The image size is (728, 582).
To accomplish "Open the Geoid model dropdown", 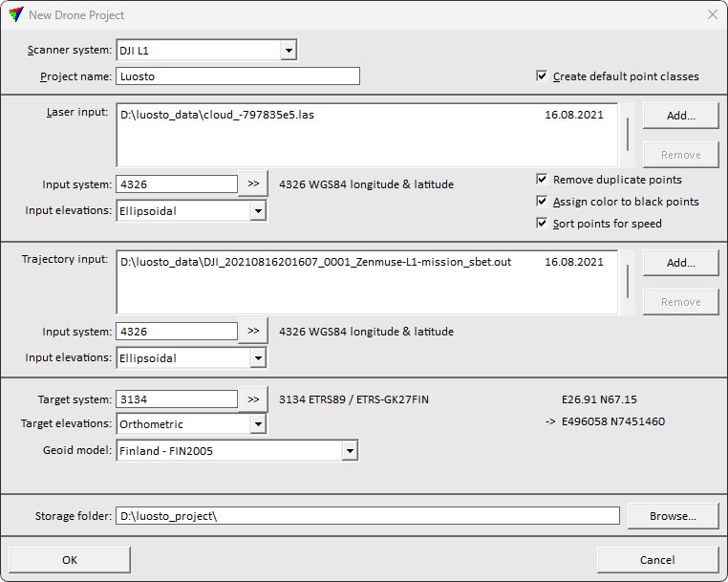I will (x=350, y=451).
